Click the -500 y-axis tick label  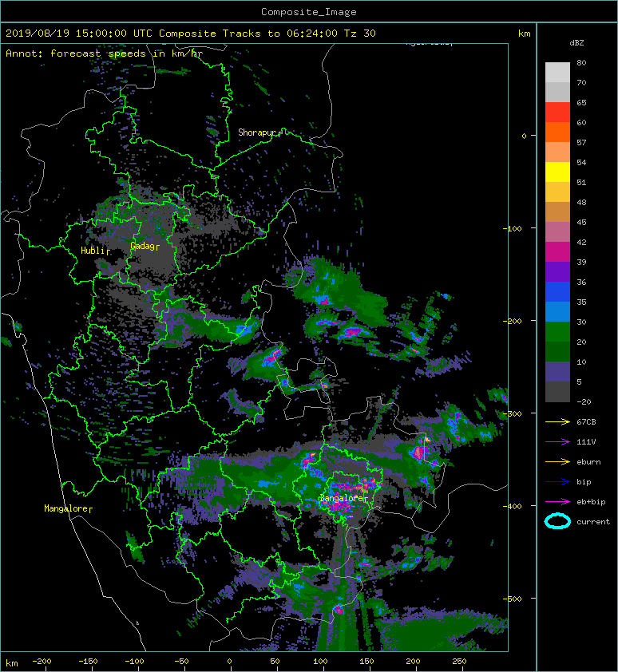coord(513,599)
